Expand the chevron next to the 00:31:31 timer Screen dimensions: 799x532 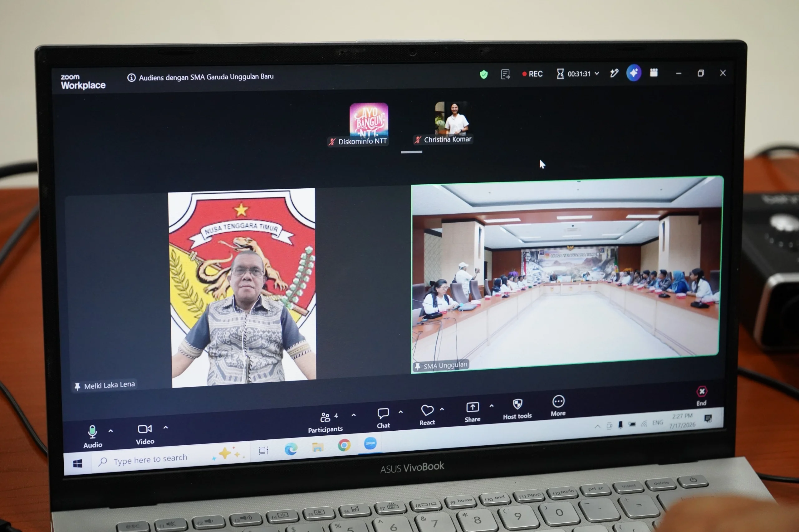(597, 73)
